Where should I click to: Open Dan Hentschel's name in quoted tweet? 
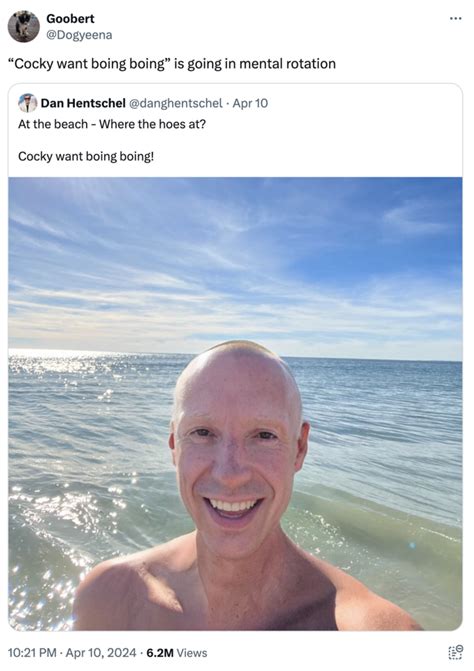(83, 103)
